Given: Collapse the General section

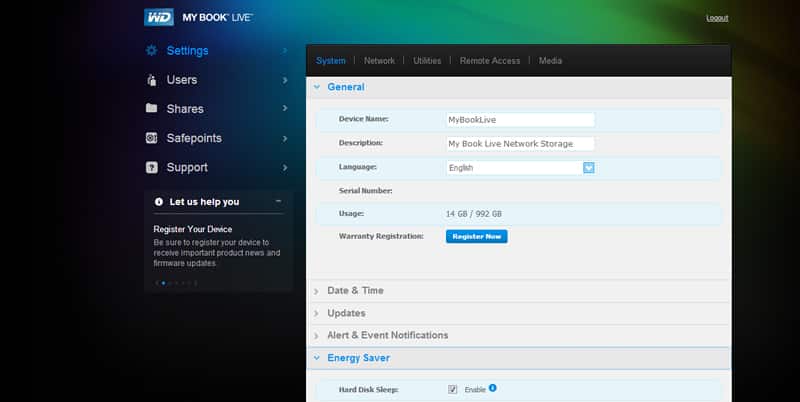Looking at the screenshot, I should point(345,87).
